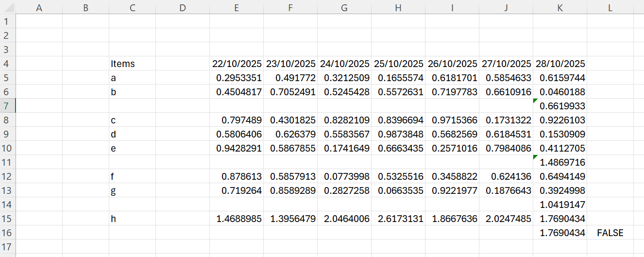Click the 22/10/2025 date header cell
Screen dimensions: 644x257
tap(237, 64)
